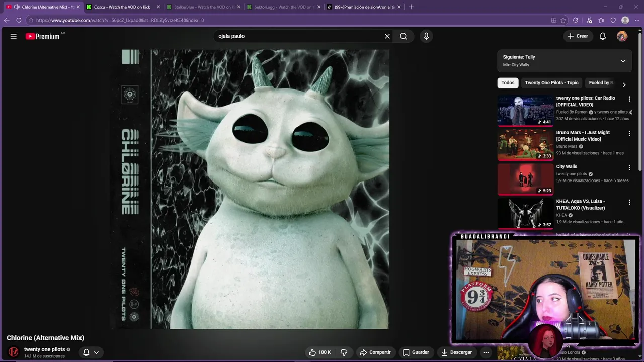Open Car Radio [OFFICIAL VIDEO] title
This screenshot has height=362, width=644.
(586, 101)
